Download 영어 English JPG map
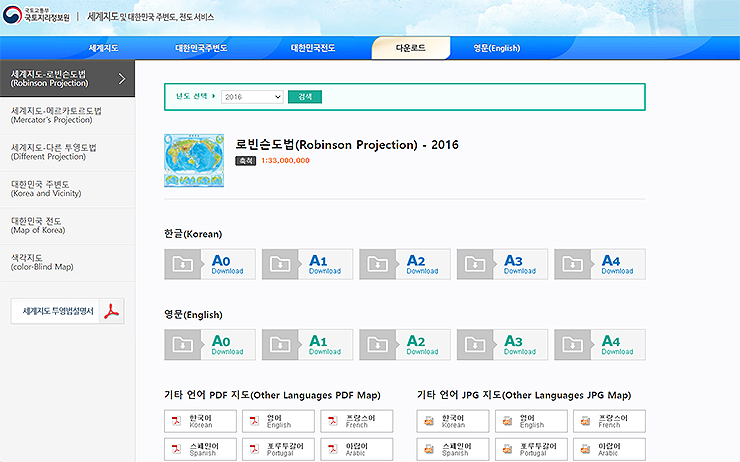Viewport: 740px width, 462px height. (531, 421)
